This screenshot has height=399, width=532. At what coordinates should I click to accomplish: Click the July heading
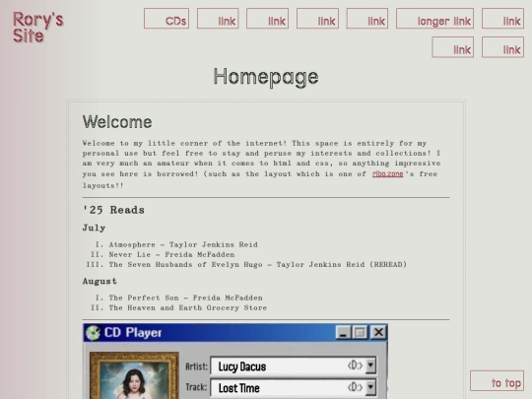click(94, 228)
